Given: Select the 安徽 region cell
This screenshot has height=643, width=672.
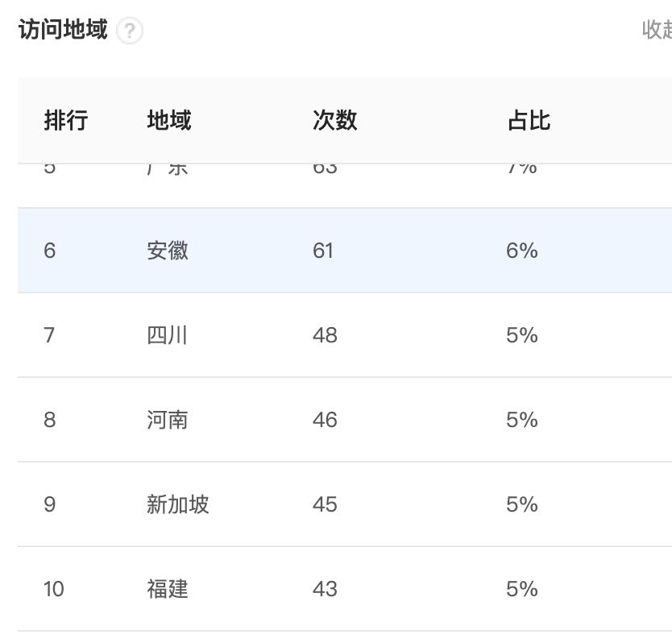Looking at the screenshot, I should (x=168, y=251).
